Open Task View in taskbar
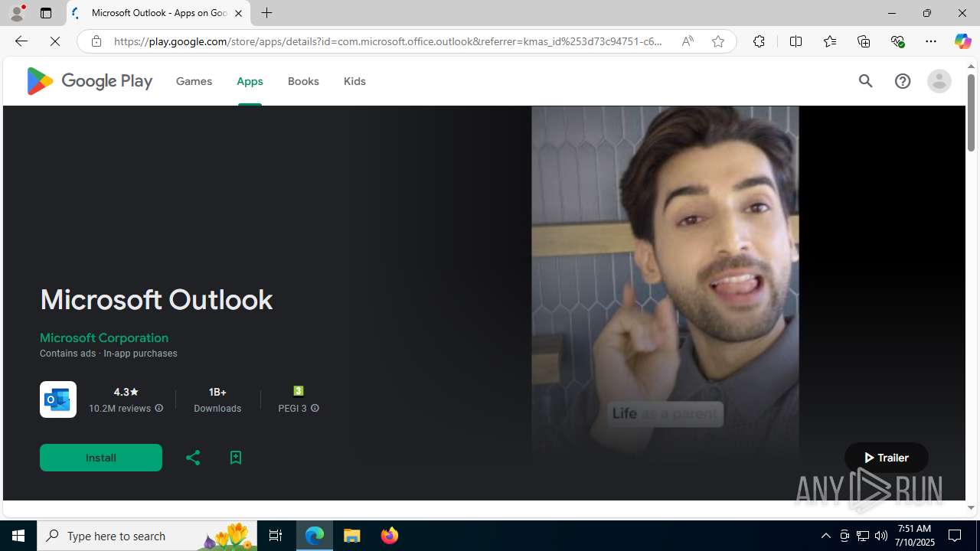This screenshot has height=551, width=980. point(275,536)
